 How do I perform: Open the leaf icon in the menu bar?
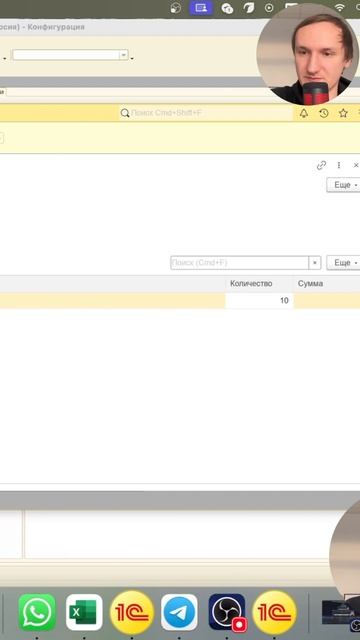tap(249, 8)
